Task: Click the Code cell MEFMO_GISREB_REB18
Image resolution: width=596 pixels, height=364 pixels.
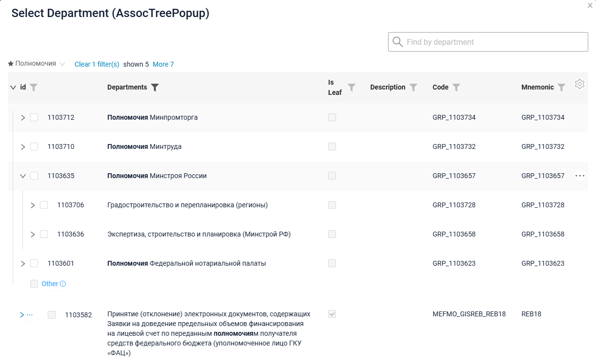Action: point(469,314)
